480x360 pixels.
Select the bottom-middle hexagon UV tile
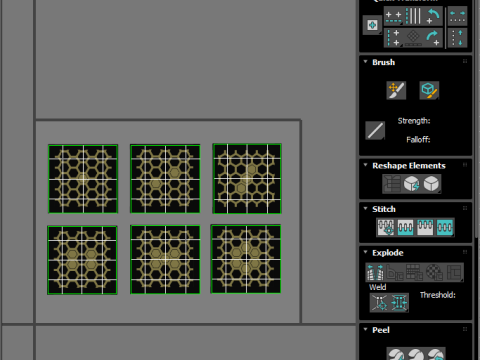(x=165, y=259)
